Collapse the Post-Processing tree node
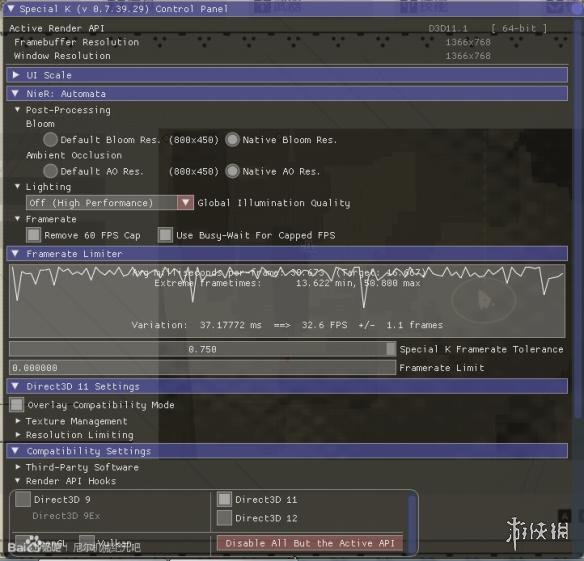Viewport: 584px width, 561px height. [x=17, y=110]
